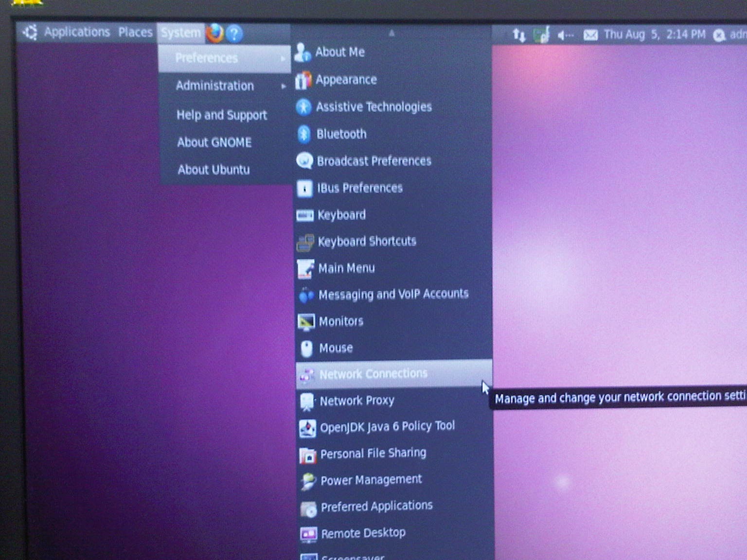Viewport: 747px width, 560px height.
Task: Select Monitors entry
Action: [393, 321]
